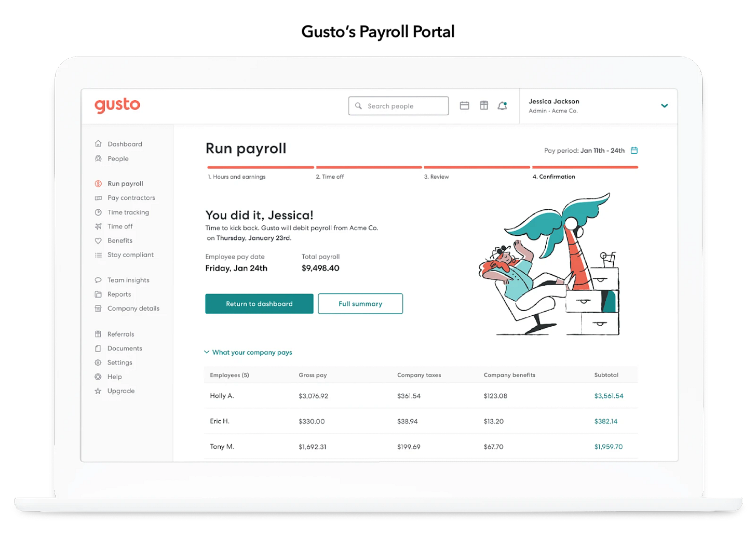The height and width of the screenshot is (536, 756).
Task: Click the magnifier icon in search box
Action: tap(358, 106)
